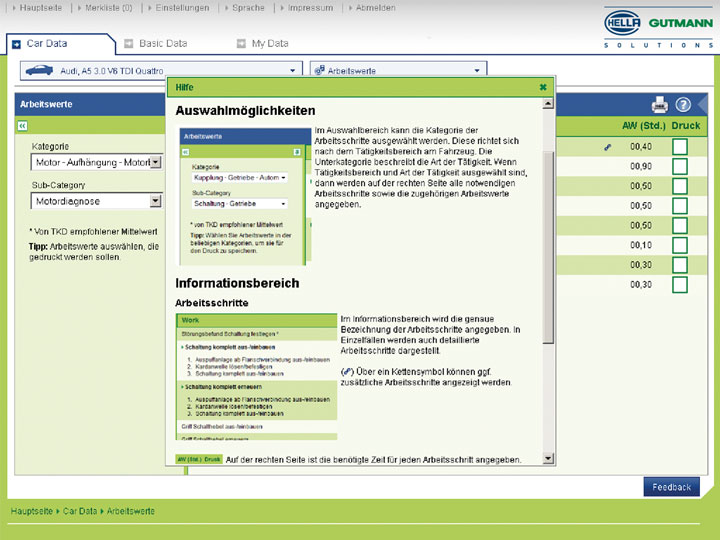Click Hauptseite in the bottom breadcrumb

33,511
